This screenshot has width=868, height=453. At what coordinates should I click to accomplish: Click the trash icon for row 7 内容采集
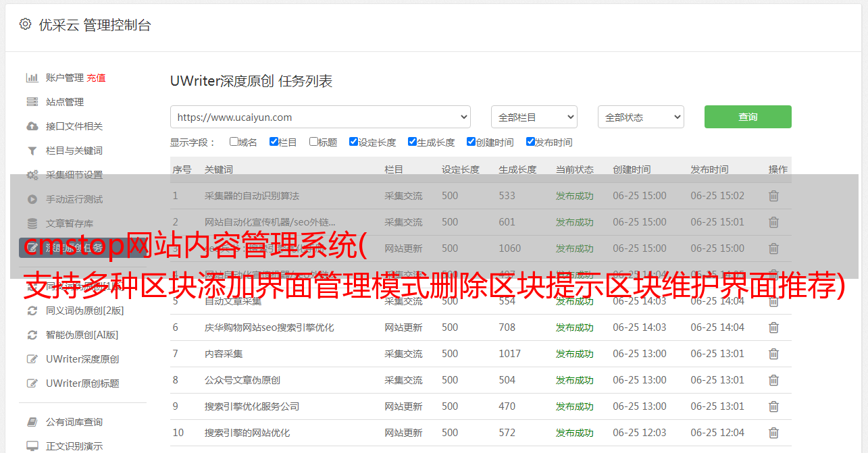773,354
